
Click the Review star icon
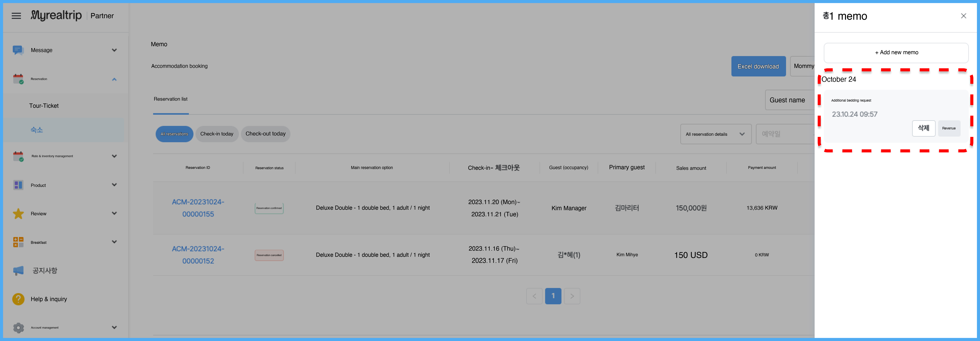click(18, 213)
